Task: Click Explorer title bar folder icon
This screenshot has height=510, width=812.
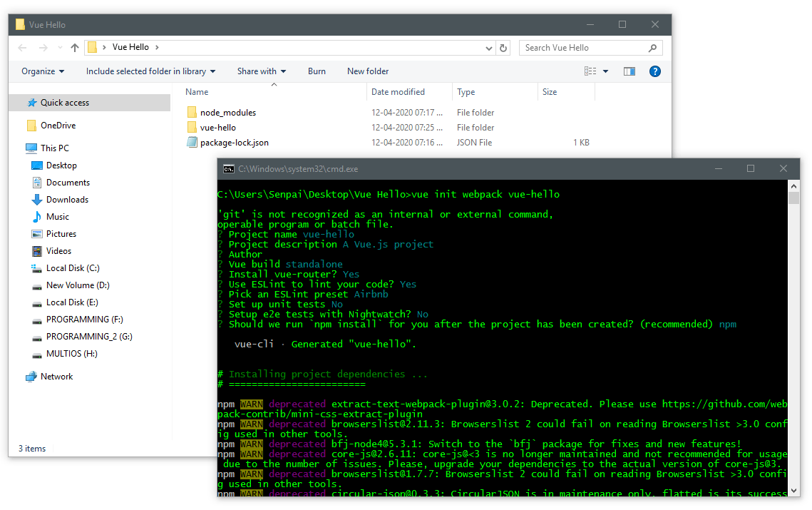Action: 20,24
